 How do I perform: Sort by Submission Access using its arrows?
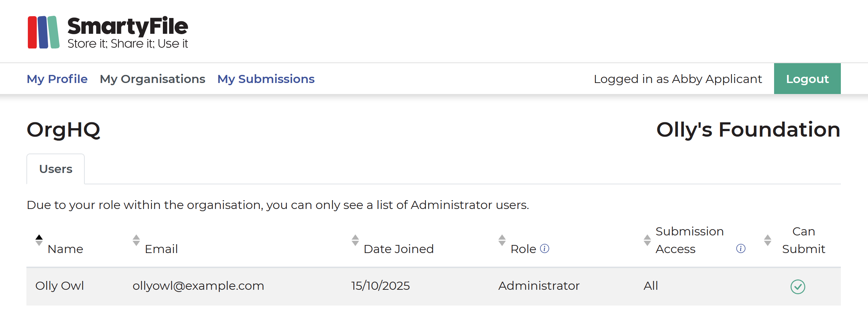(647, 240)
